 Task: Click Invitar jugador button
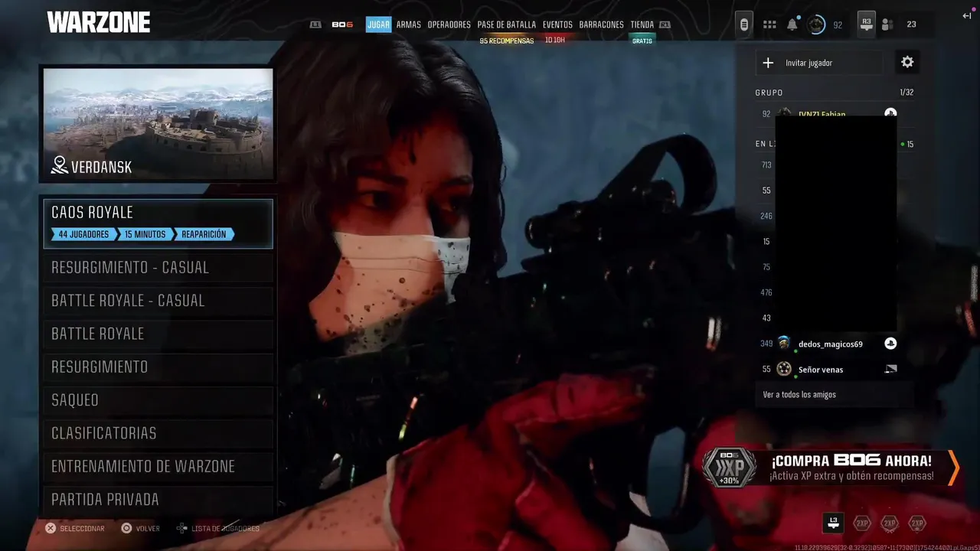819,63
